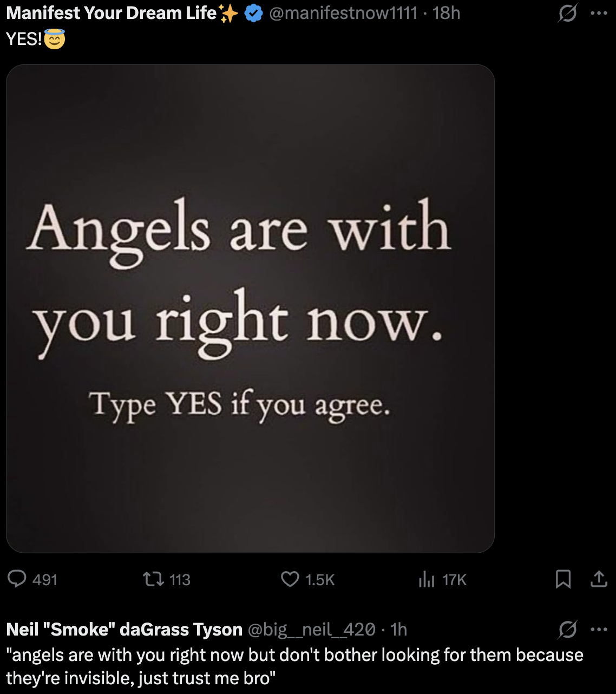This screenshot has width=616, height=694.
Task: Open the reply text starting 'angels are with you'
Action: point(294,666)
